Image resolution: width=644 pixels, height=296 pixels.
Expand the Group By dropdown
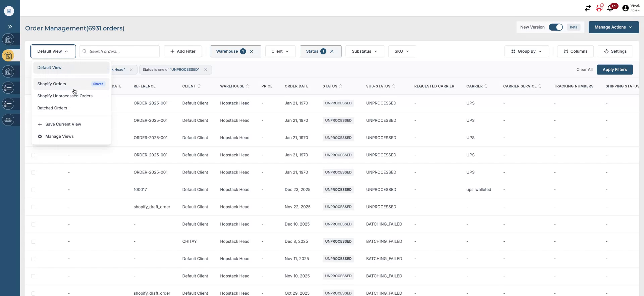[526, 51]
